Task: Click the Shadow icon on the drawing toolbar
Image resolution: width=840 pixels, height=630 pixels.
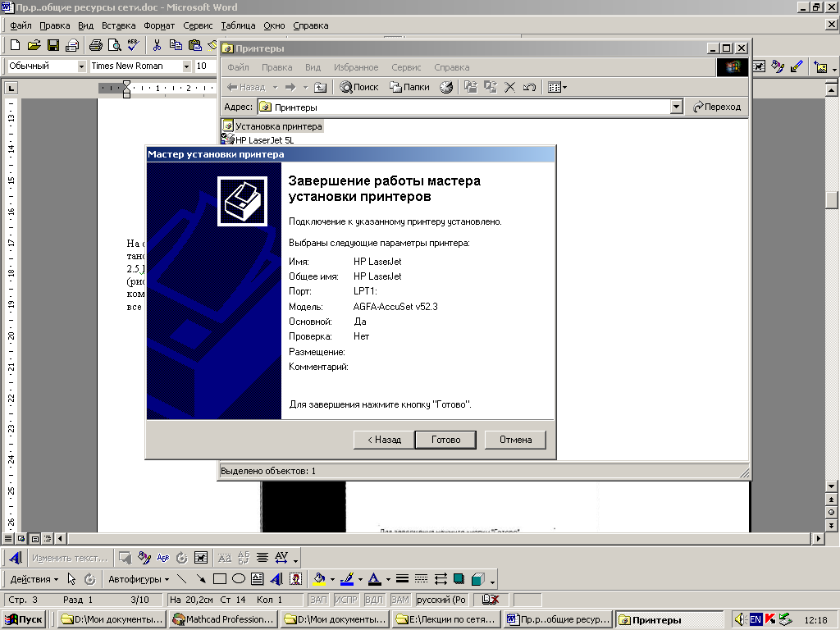Action: (x=459, y=578)
